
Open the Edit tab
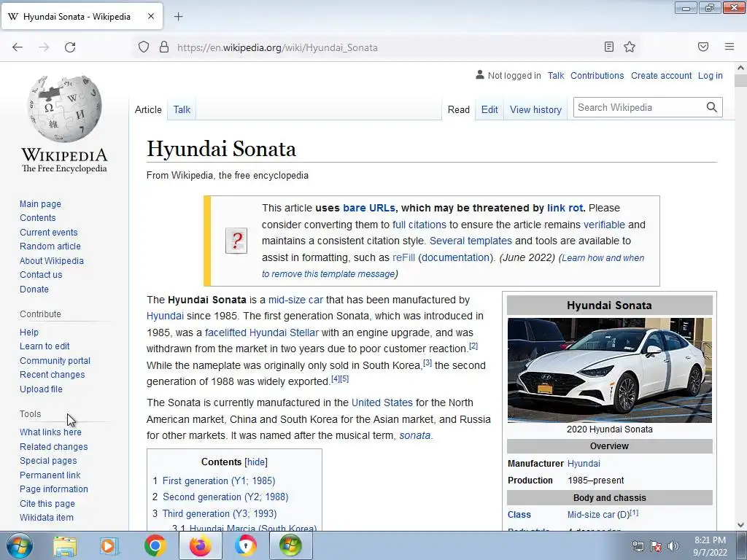click(x=489, y=109)
